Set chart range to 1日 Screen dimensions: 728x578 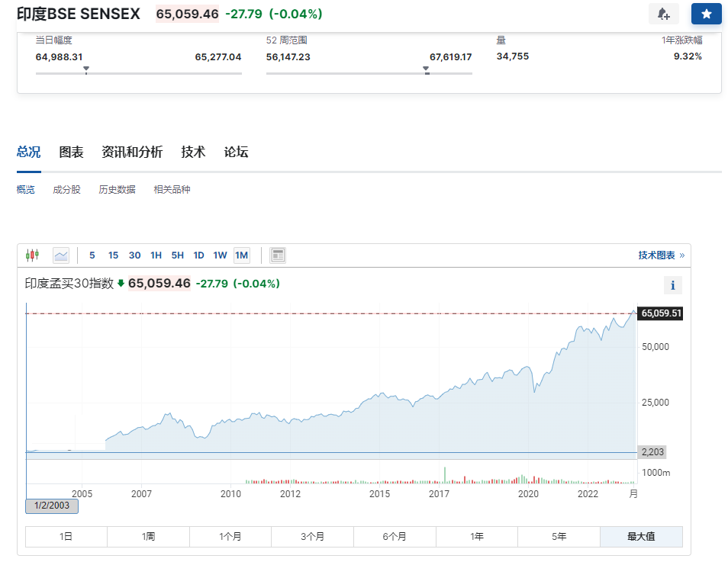(x=66, y=537)
